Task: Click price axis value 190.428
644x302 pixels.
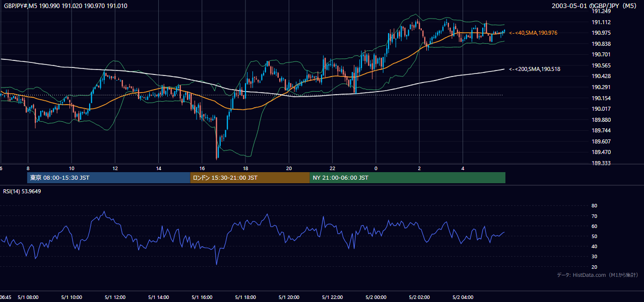Action: [x=601, y=76]
